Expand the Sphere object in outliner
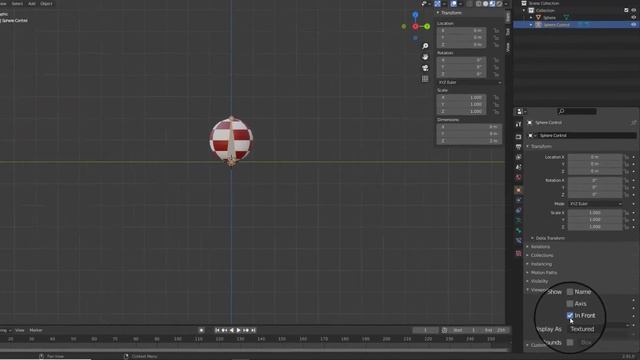This screenshot has width=640, height=360. [531, 18]
